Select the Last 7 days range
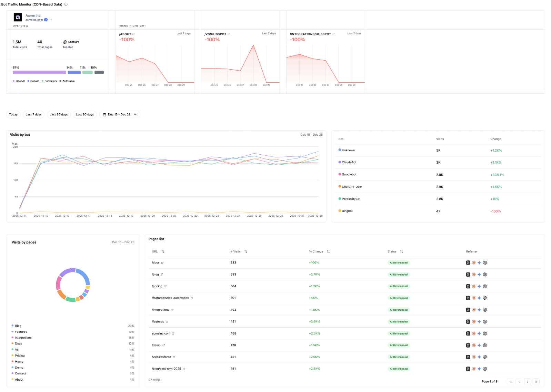Screen dimensions: 551x392 tap(33, 115)
